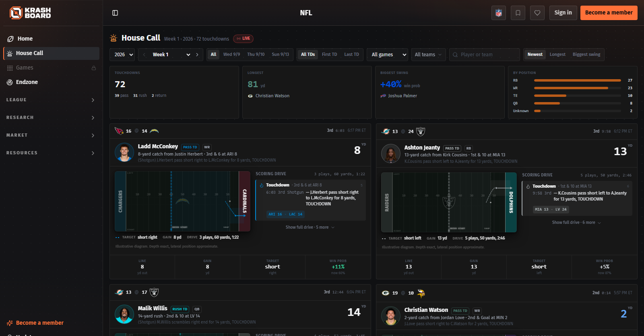Click the RB position bar
This screenshot has height=336, width=644.
click(577, 81)
